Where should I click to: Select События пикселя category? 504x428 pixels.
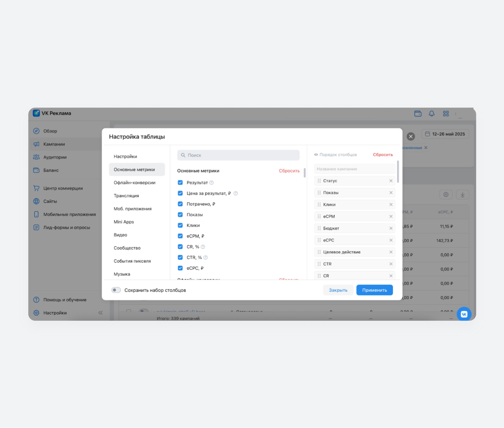[137, 261]
